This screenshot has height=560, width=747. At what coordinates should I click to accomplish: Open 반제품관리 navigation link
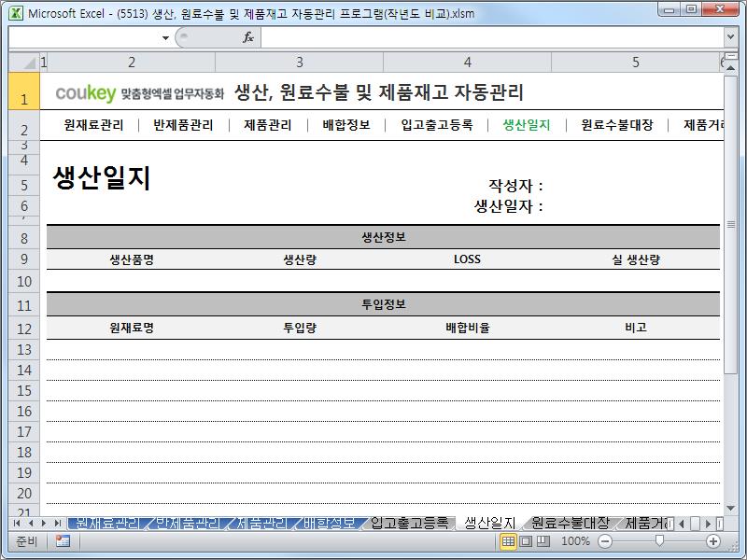click(x=183, y=125)
